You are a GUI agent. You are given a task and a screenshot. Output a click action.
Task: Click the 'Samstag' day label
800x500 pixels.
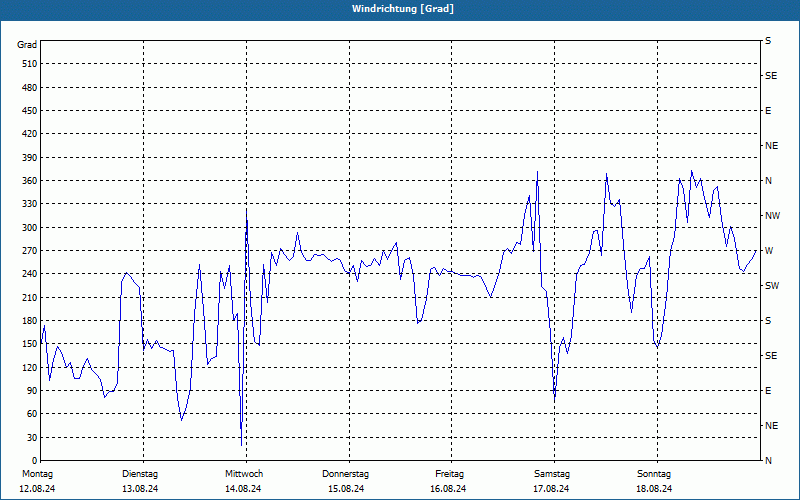tap(552, 474)
